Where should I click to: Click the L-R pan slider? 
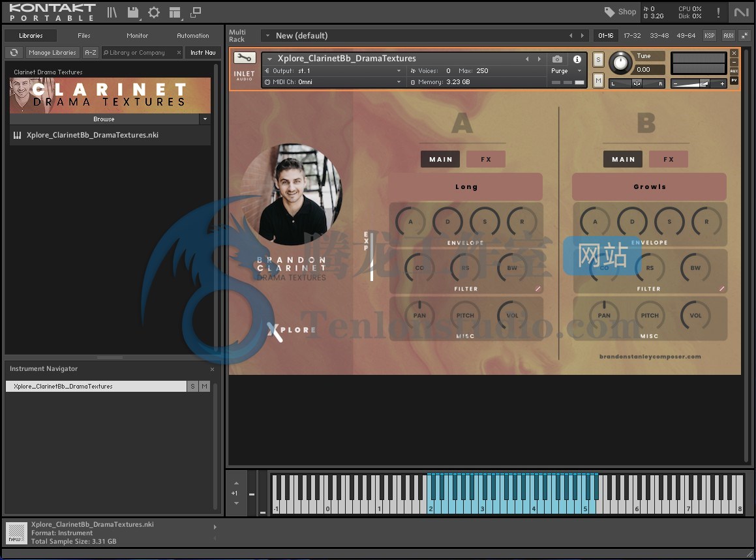[637, 84]
